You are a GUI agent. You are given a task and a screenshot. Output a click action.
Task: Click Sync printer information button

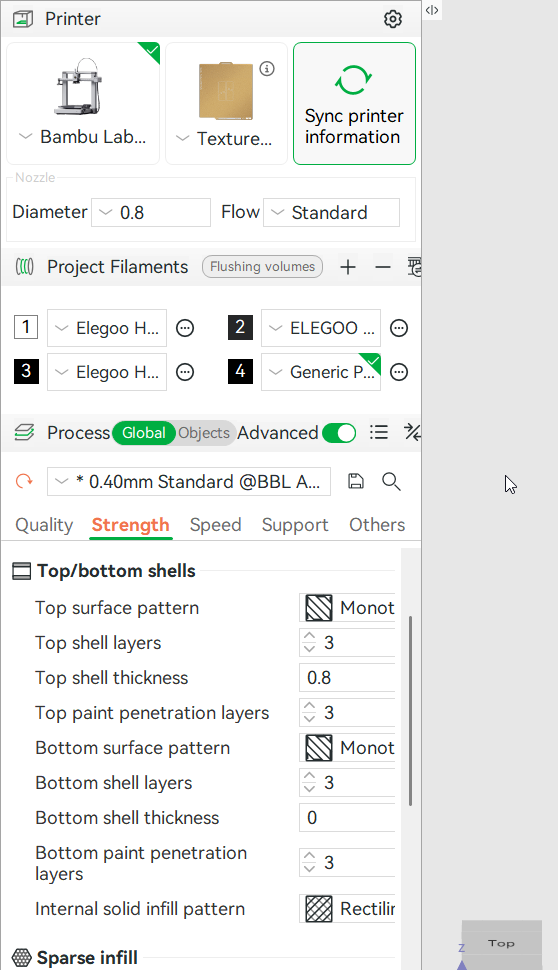(x=354, y=103)
